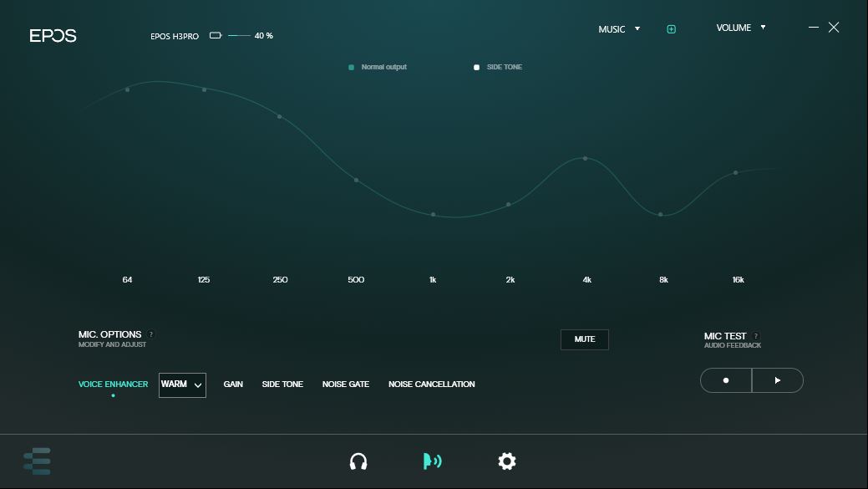The width and height of the screenshot is (868, 489).
Task: Open the headphone audio settings page
Action: coord(358,461)
